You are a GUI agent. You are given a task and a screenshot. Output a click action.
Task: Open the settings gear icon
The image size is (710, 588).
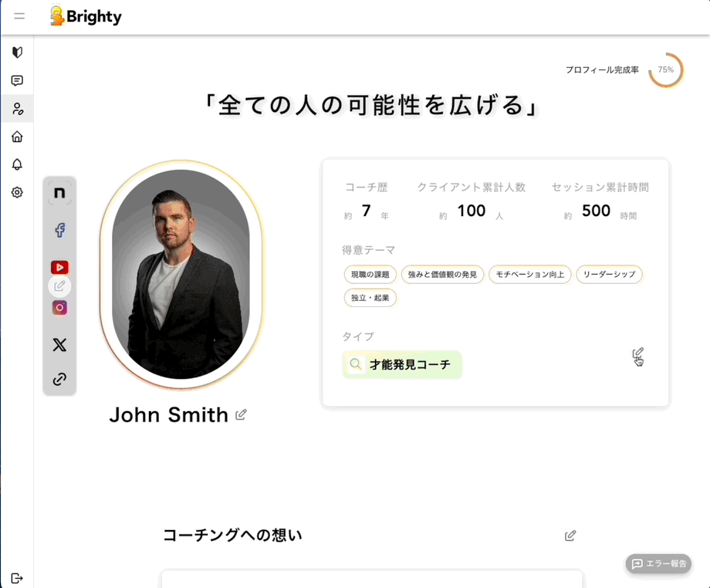click(x=17, y=192)
